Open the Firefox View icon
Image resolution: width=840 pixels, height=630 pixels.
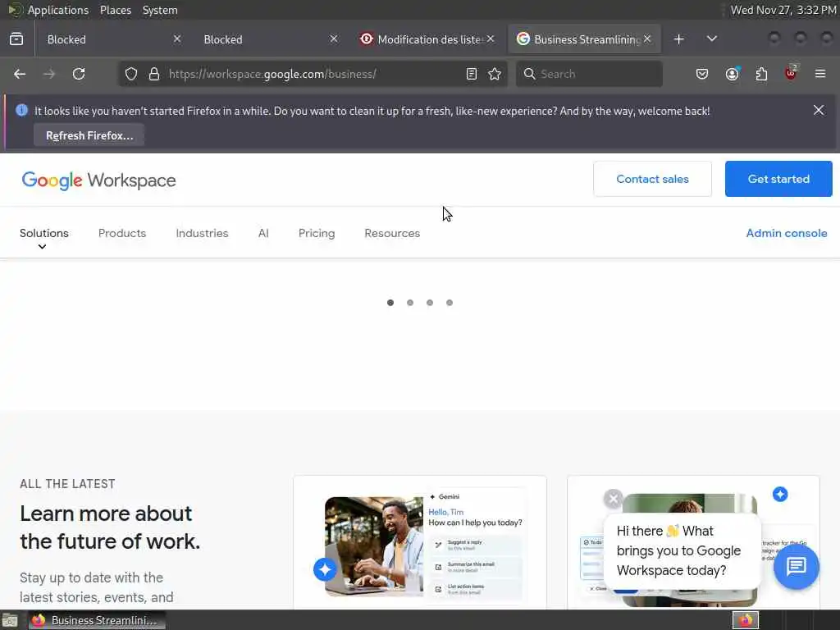click(16, 39)
